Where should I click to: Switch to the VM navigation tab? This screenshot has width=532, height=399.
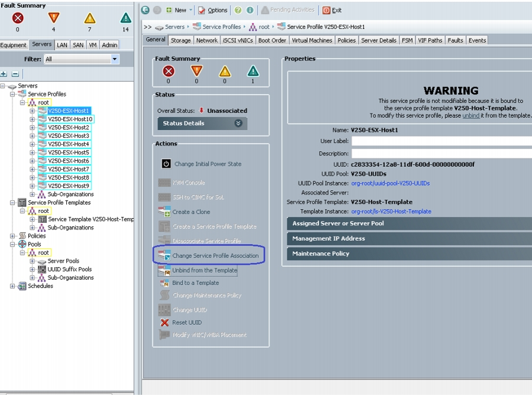coord(93,45)
